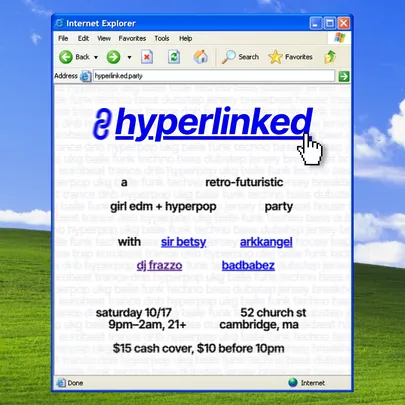This screenshot has width=405, height=405.
Task: Follow the large hyperlinked title link
Action: (213, 123)
